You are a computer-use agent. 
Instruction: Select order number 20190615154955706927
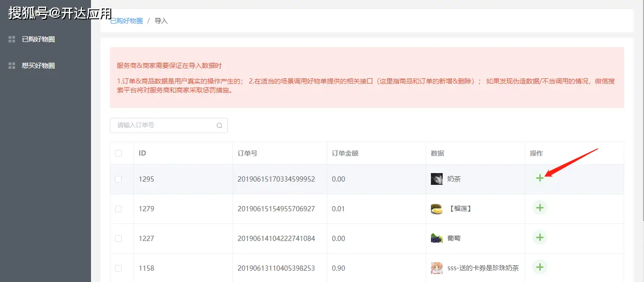click(x=276, y=209)
